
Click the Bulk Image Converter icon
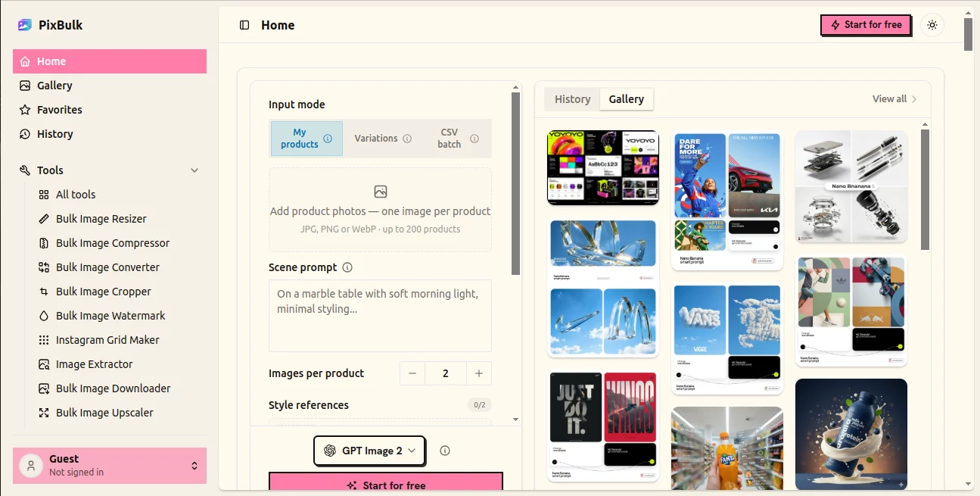click(x=44, y=267)
